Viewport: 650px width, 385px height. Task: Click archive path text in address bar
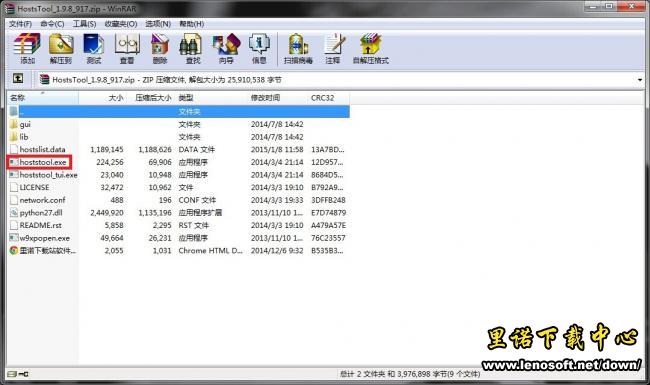tap(167, 80)
